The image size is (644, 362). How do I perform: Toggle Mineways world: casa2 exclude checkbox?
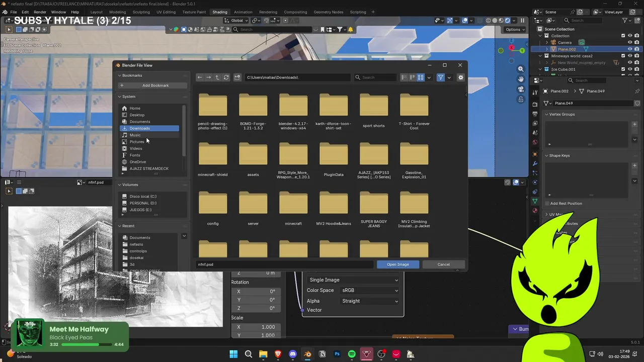pos(623,56)
